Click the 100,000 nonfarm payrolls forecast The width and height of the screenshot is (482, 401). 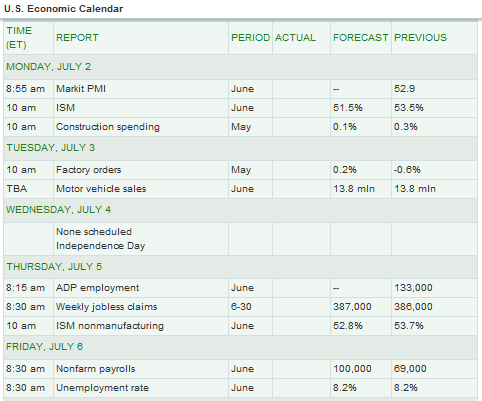(x=352, y=369)
